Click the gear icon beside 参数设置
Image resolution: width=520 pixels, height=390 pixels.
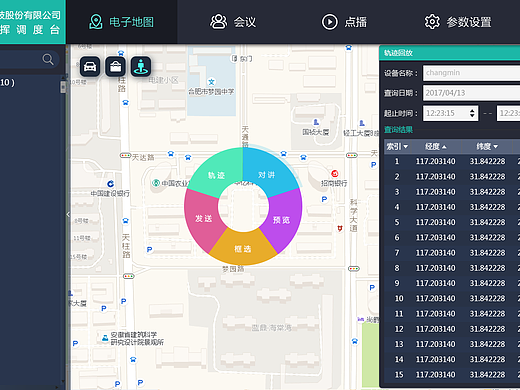432,22
